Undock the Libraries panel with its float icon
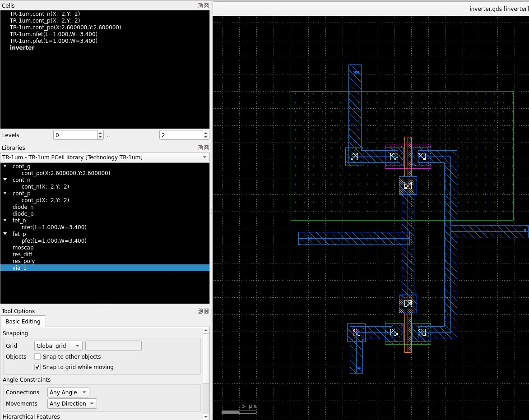Viewport: 529px width, 420px height. [x=200, y=148]
